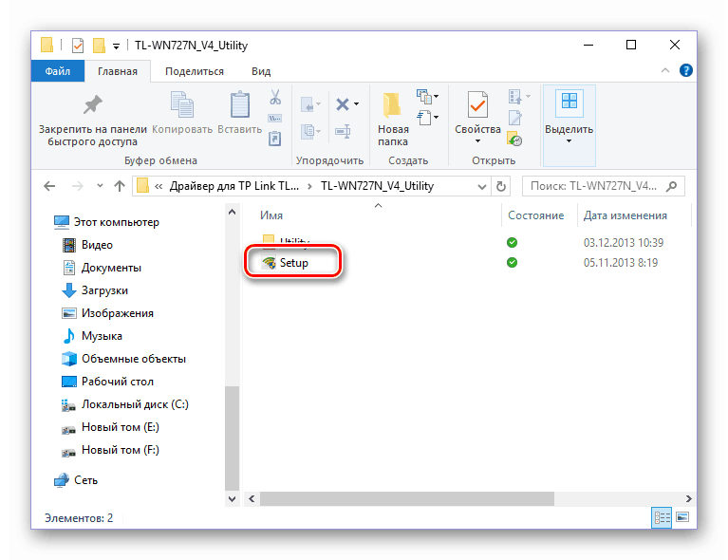Click the Refresh button next to address bar
728x560 pixels.
coord(501,187)
